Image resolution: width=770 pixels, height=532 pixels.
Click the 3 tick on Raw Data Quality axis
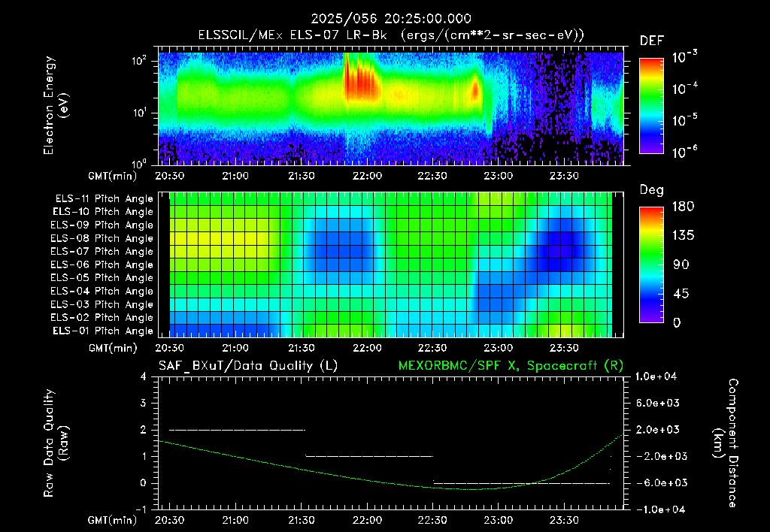pyautogui.click(x=143, y=403)
